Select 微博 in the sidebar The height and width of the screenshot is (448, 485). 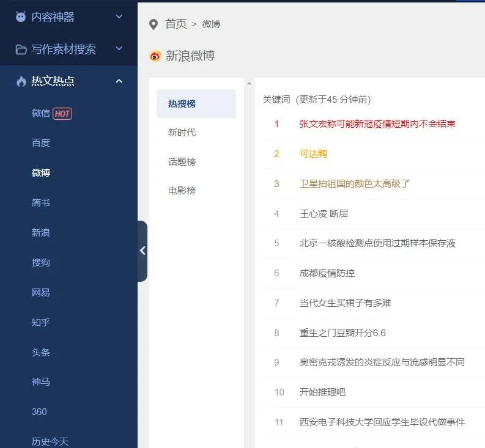click(x=41, y=172)
